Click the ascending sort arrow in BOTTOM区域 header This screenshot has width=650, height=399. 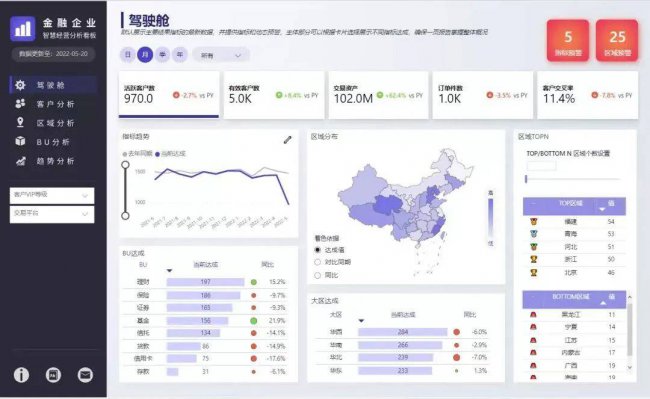603,303
